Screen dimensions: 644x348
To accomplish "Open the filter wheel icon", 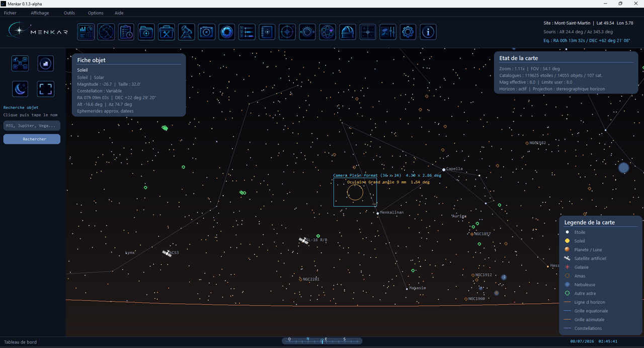I will [328, 32].
